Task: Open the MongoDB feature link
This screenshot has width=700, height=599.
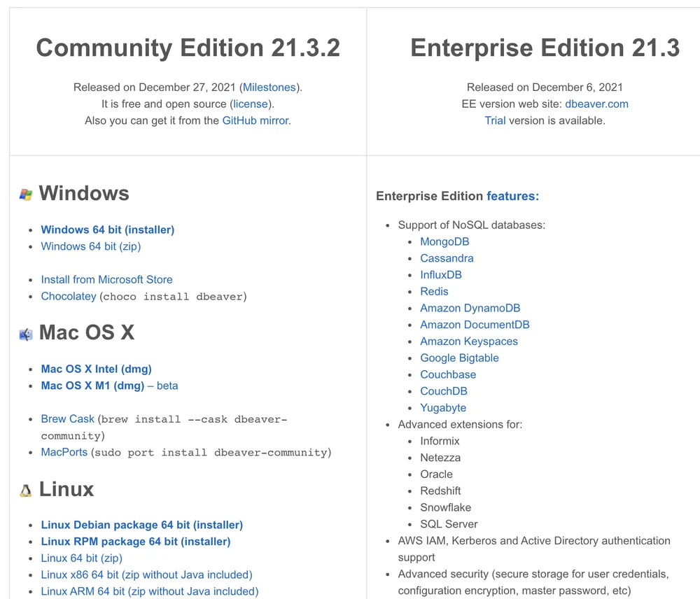Action: click(444, 241)
